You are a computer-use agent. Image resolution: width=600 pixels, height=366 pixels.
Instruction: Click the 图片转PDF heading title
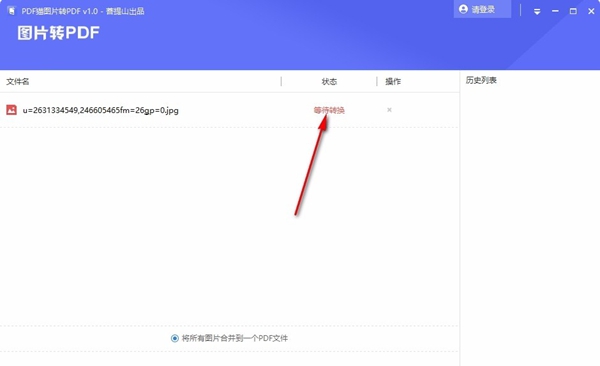pyautogui.click(x=59, y=33)
